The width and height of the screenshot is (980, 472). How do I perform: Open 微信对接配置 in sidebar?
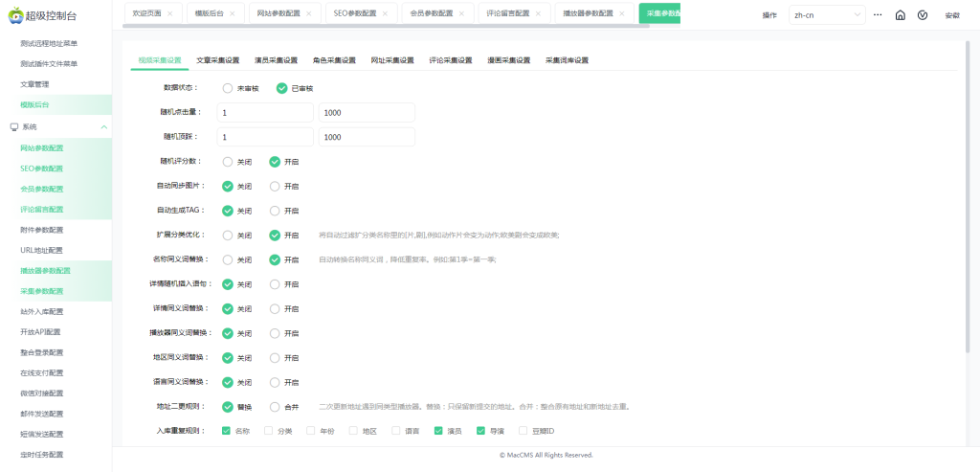pyautogui.click(x=41, y=393)
